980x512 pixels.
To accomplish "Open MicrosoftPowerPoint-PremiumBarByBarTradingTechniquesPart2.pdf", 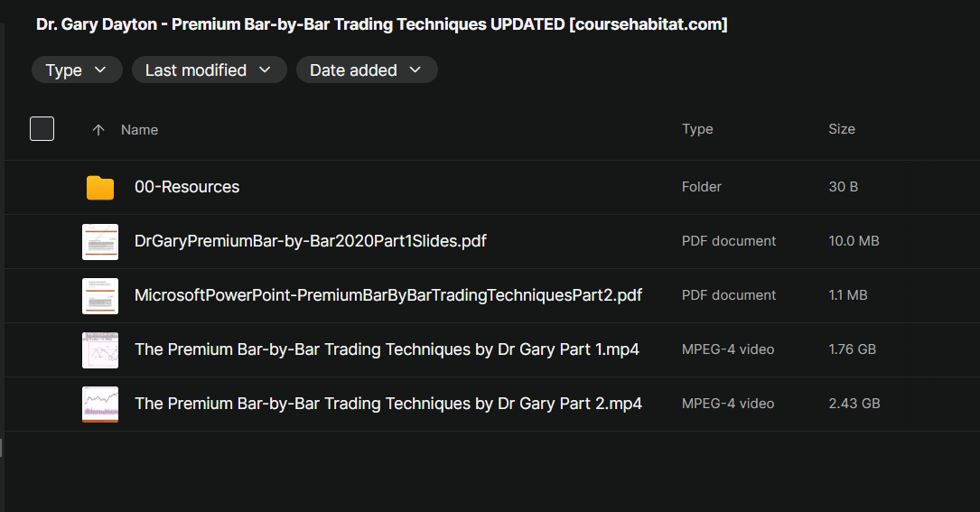I will click(x=388, y=295).
